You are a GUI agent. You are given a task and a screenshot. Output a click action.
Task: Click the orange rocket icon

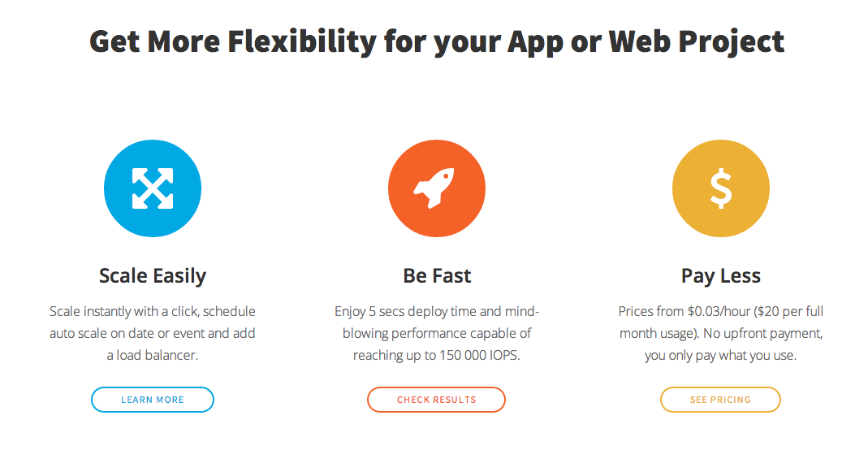tap(437, 188)
